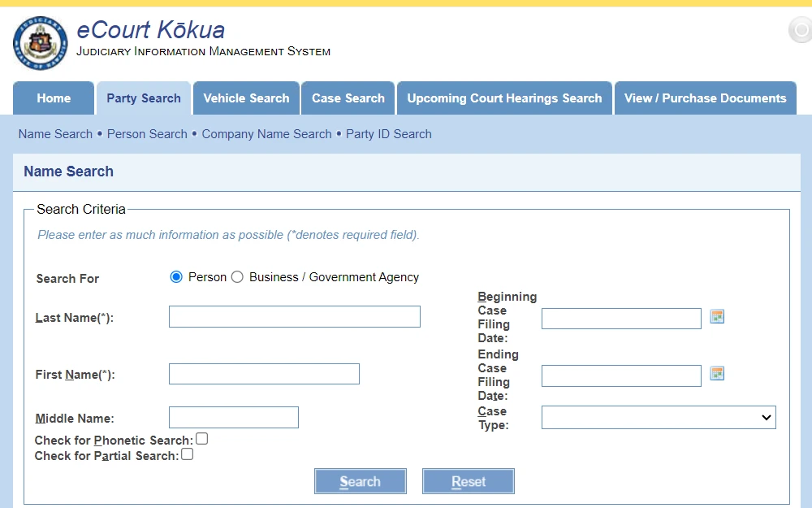812x508 pixels.
Task: Click the Hawaii Judiciary seal logo
Action: tap(41, 44)
